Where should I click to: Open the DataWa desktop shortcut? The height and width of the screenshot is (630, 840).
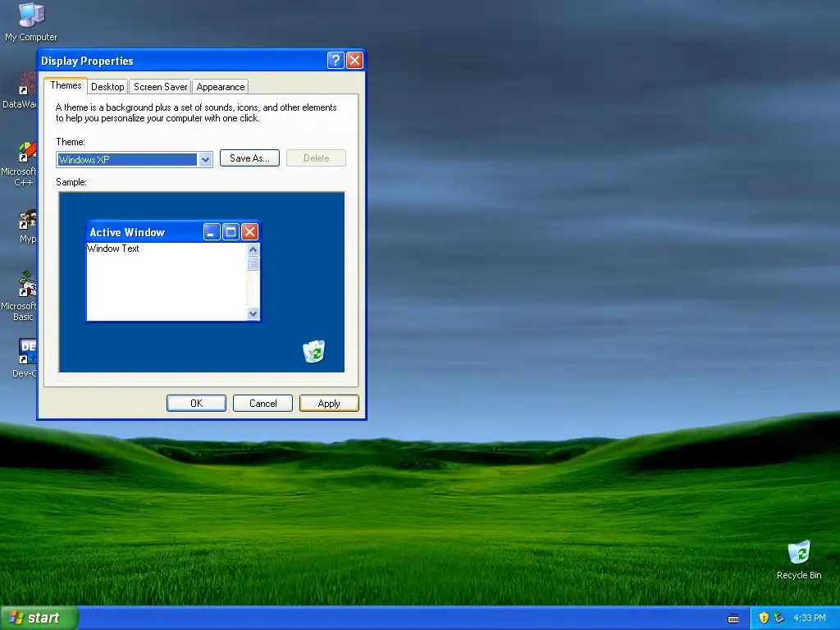click(x=20, y=90)
